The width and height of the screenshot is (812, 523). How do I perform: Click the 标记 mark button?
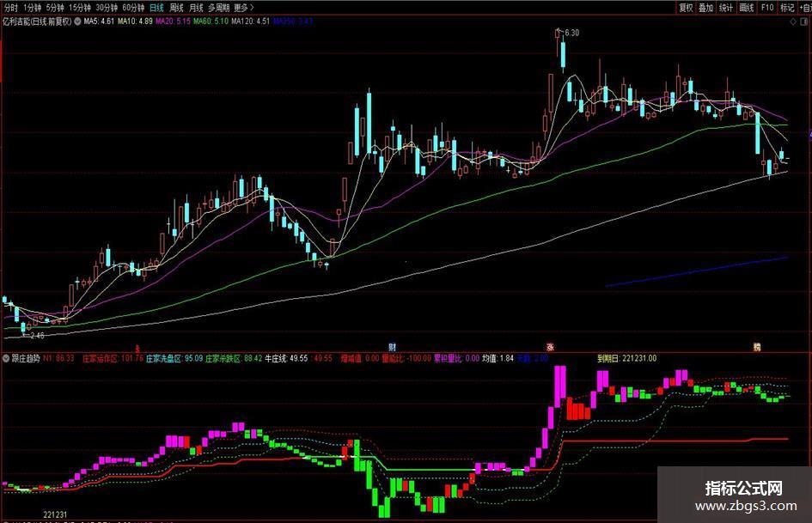coord(787,7)
